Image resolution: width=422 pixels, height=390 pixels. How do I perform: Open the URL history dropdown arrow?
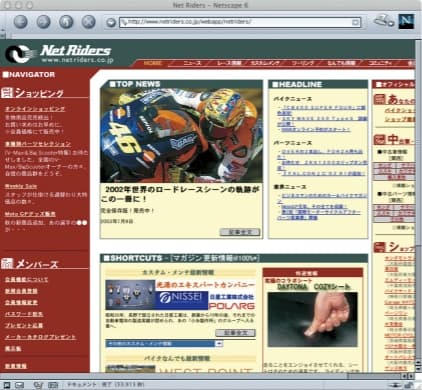pos(356,22)
